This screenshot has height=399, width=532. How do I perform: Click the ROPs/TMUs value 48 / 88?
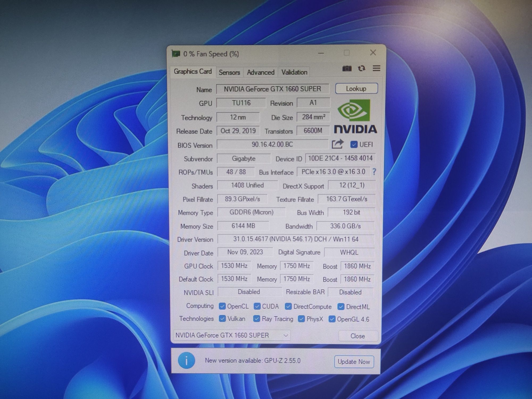point(236,172)
